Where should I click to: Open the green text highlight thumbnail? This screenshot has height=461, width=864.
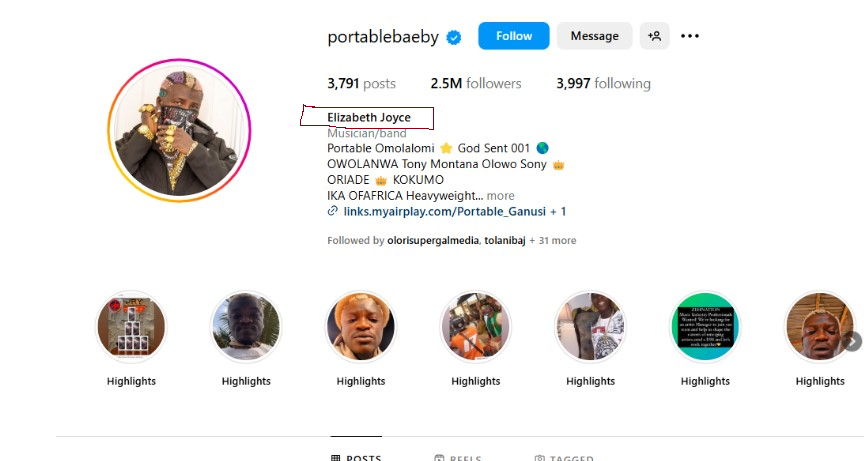tap(705, 327)
